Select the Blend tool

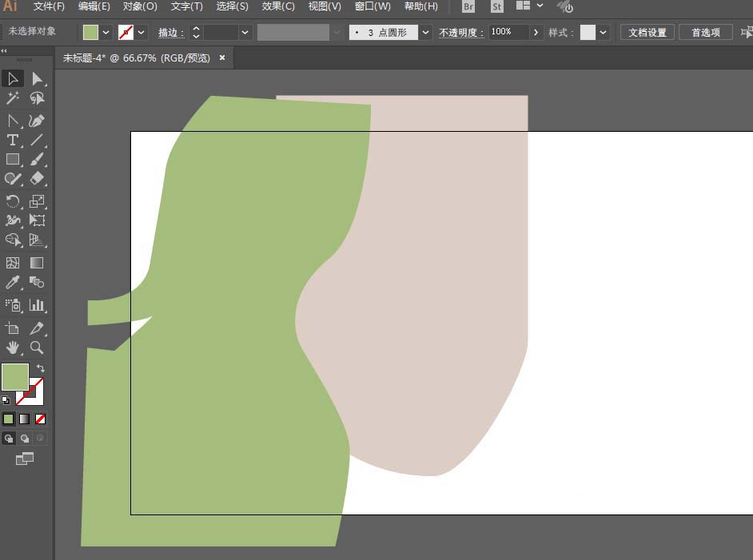(37, 282)
